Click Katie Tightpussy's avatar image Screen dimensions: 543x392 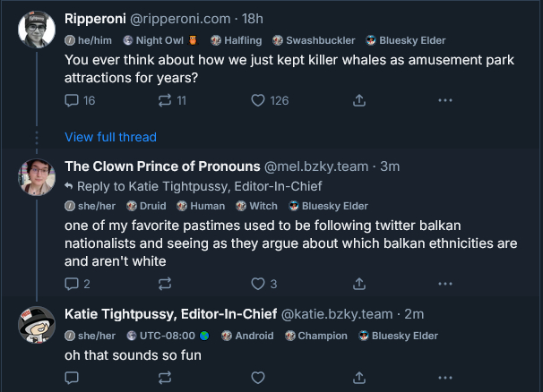37,324
